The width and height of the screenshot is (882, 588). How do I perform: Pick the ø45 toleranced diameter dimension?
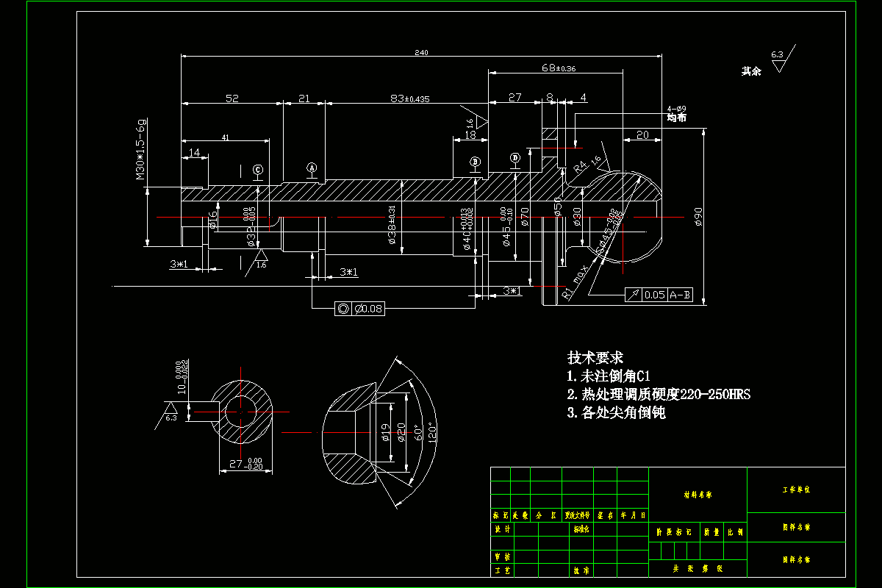pyautogui.click(x=507, y=227)
